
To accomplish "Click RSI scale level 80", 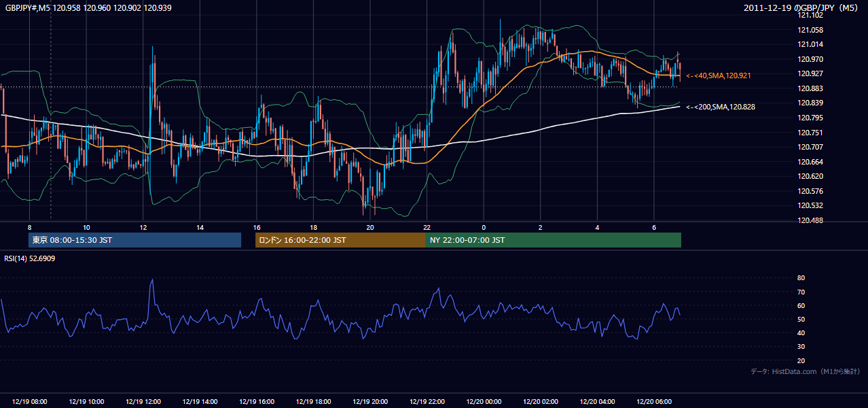I will click(x=801, y=278).
